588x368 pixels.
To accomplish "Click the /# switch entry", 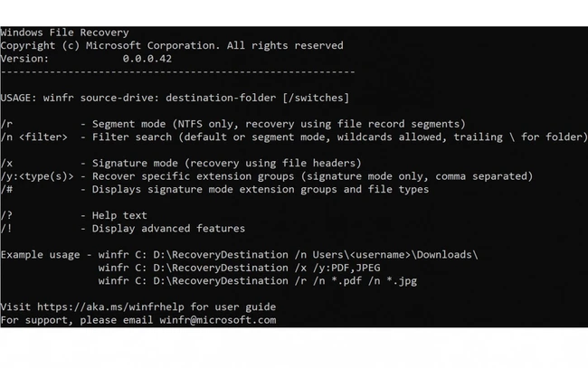I will [6, 190].
